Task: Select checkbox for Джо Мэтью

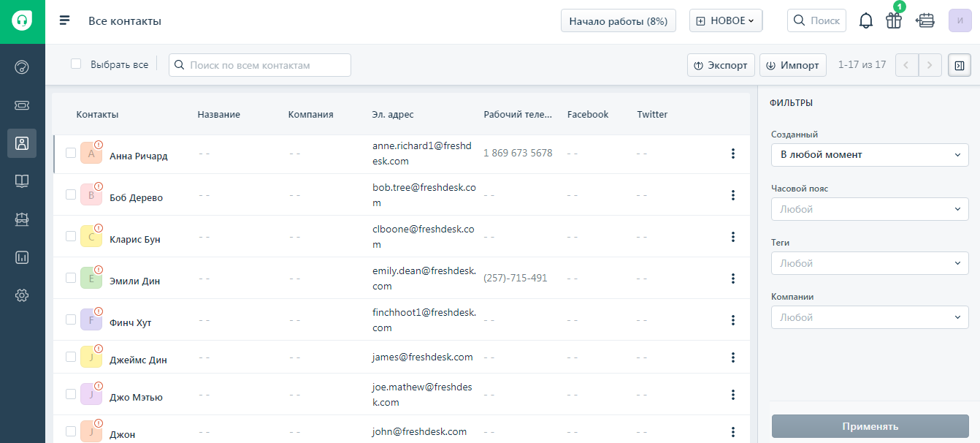Action: (71, 394)
